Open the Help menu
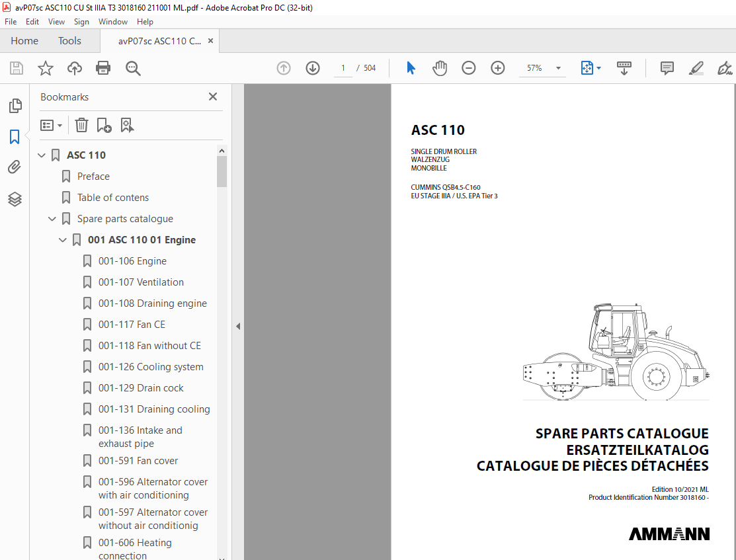Image resolution: width=736 pixels, height=560 pixels. 145,22
